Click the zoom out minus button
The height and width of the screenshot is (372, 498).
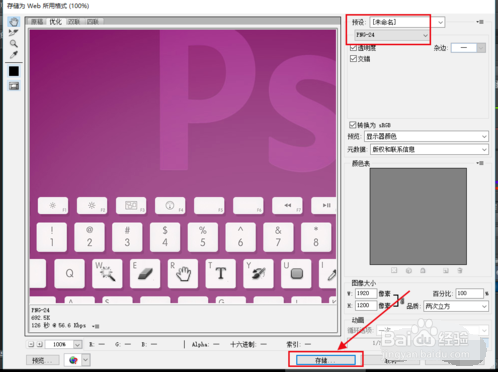tap(31, 344)
